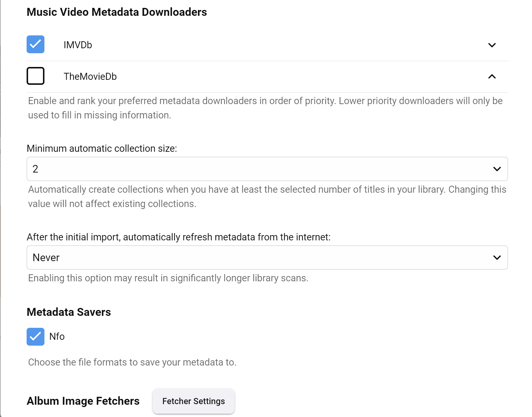Click the selected value Never

(x=46, y=258)
